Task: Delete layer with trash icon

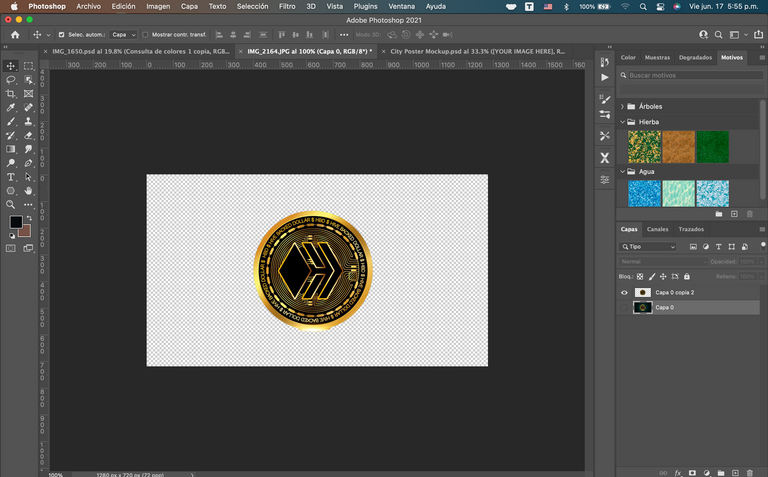Action: point(749,473)
